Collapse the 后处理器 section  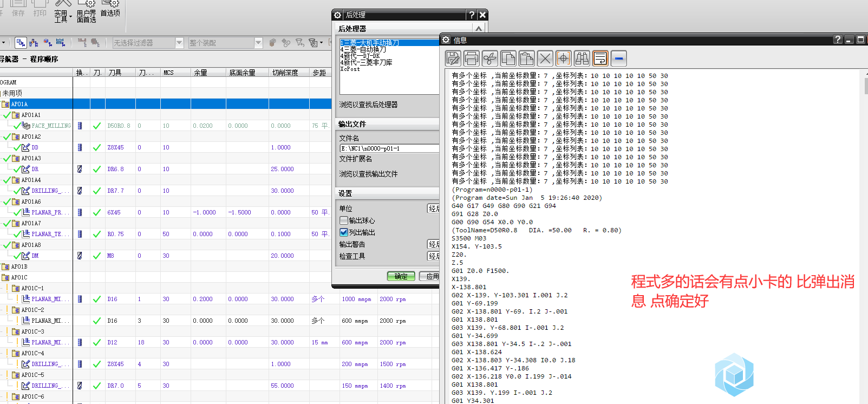(x=479, y=29)
